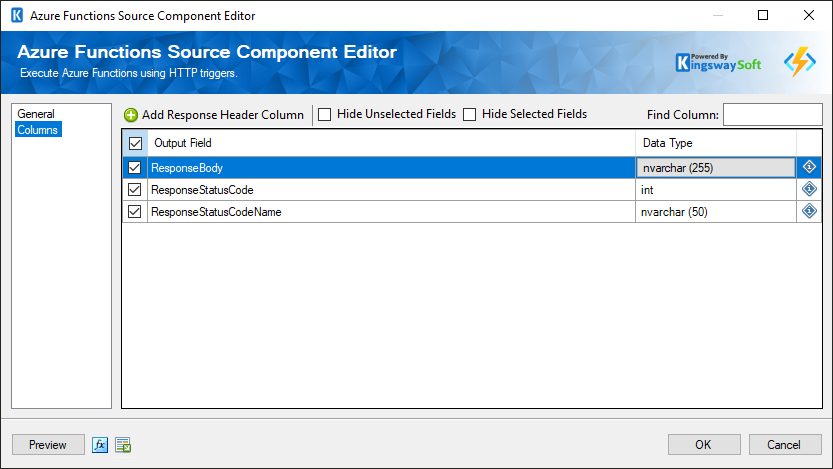Select the ResponseStatusCode field name
The image size is (833, 469).
(202, 190)
